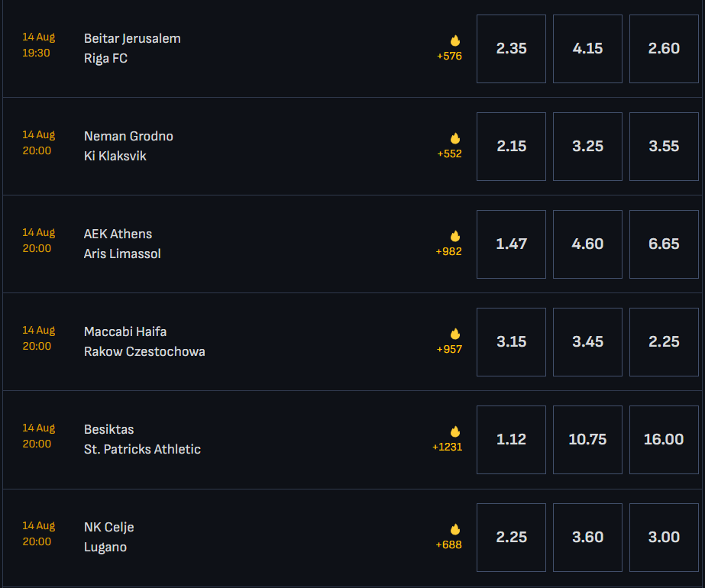The width and height of the screenshot is (705, 588).
Task: Select Rakow Czestochowa win odds 2.25
Action: pyautogui.click(x=664, y=342)
